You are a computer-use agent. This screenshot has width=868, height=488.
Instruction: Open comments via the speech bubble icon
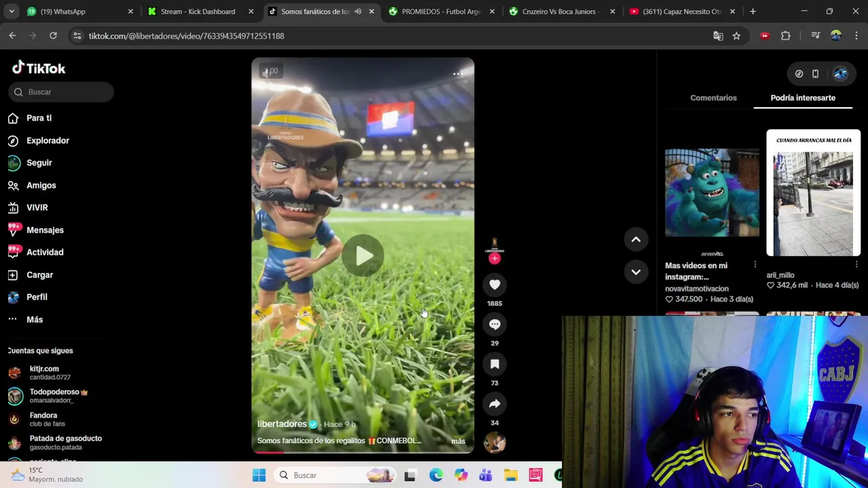(x=494, y=325)
